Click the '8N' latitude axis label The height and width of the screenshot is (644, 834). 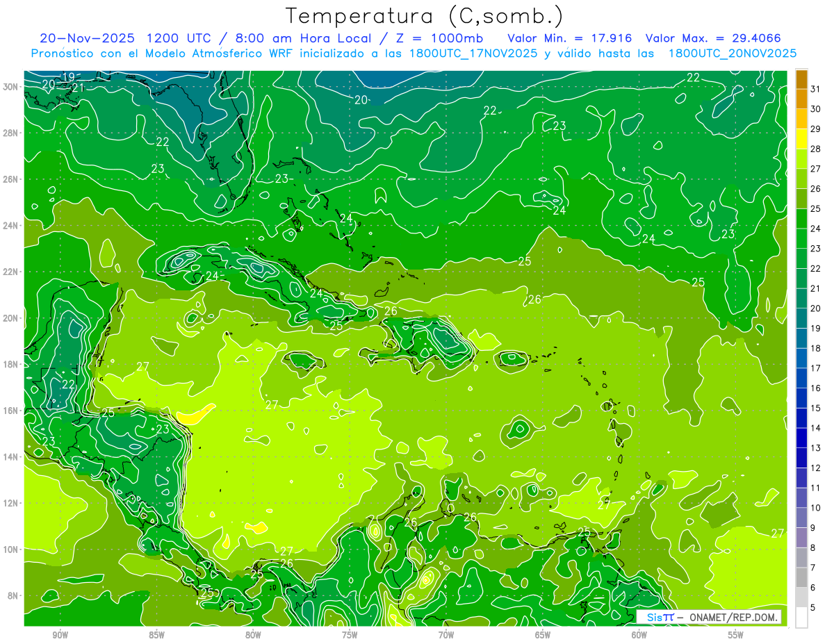(13, 595)
